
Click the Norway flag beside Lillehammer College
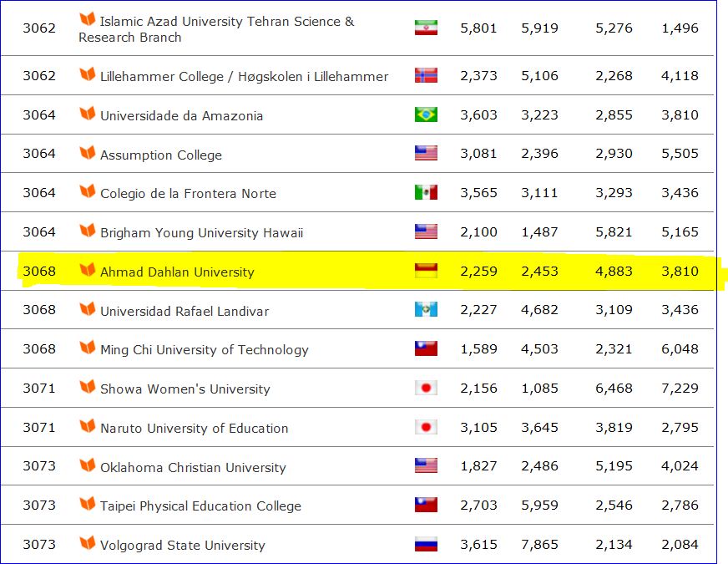point(426,75)
